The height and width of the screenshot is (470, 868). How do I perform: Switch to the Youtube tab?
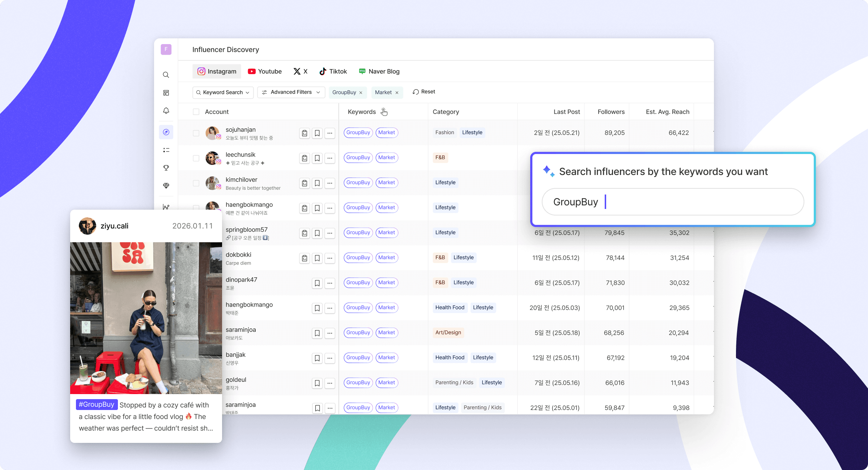click(265, 71)
